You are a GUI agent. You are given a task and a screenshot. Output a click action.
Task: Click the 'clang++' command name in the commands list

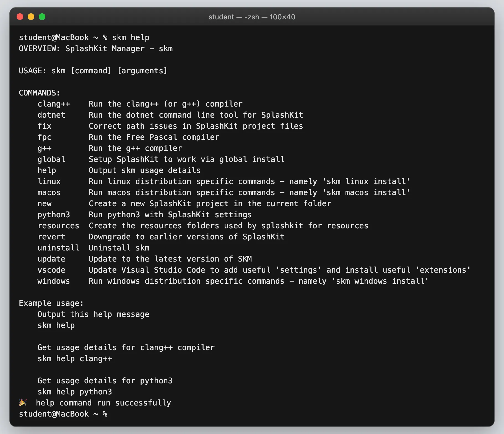click(54, 104)
